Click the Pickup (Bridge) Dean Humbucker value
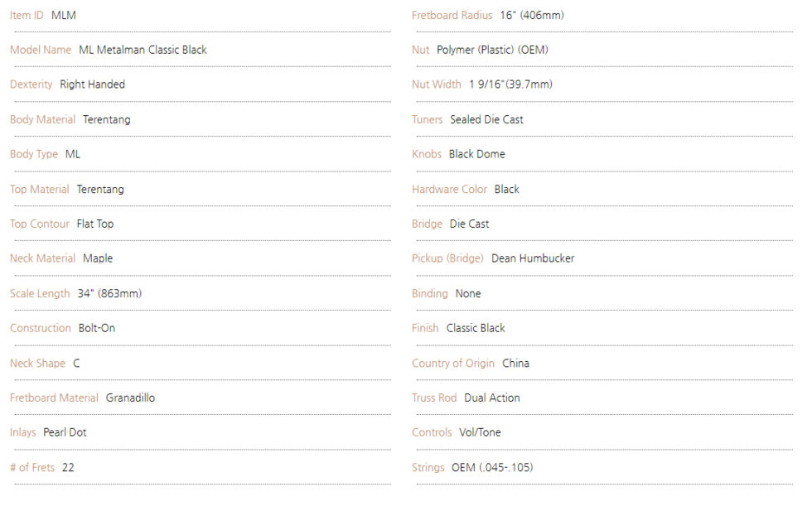The width and height of the screenshot is (812, 511). pos(533,258)
